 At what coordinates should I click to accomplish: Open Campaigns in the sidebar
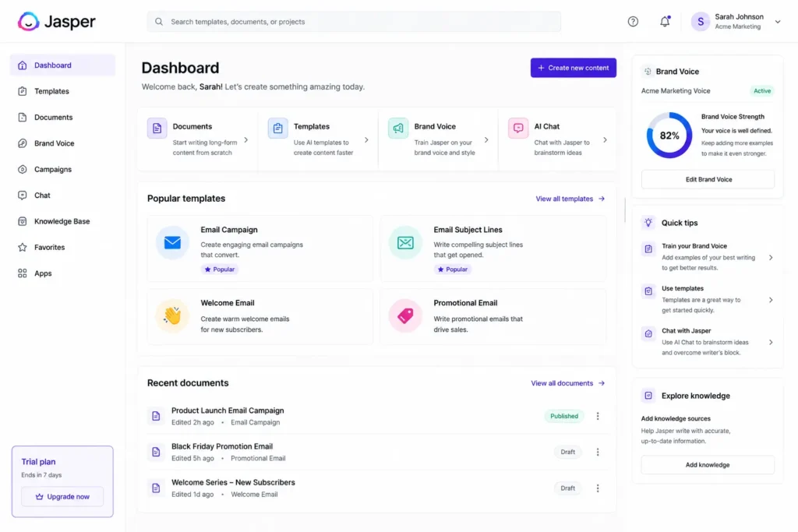62,169
